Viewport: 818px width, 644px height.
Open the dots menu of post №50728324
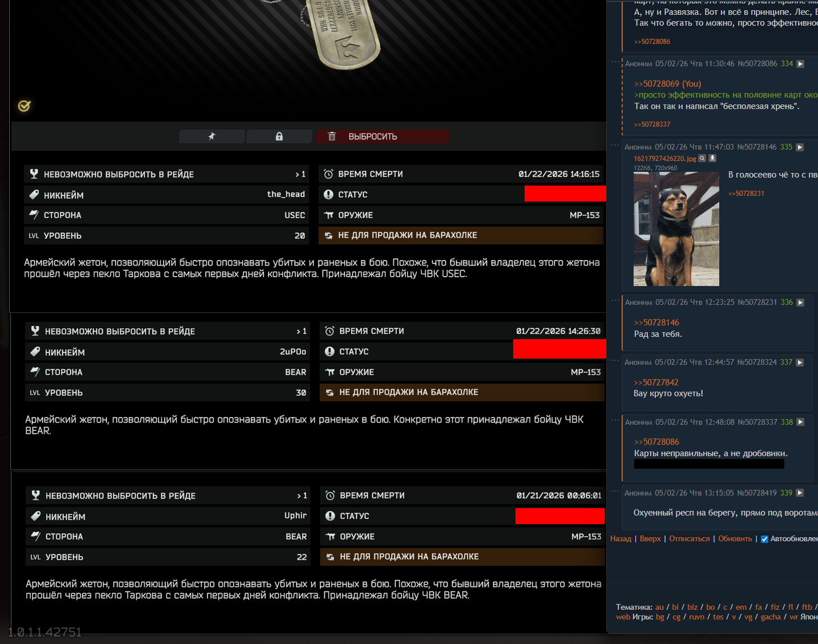click(615, 360)
